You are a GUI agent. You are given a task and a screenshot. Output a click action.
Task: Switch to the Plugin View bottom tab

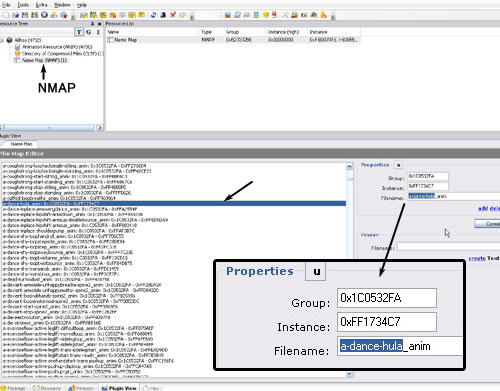119,388
